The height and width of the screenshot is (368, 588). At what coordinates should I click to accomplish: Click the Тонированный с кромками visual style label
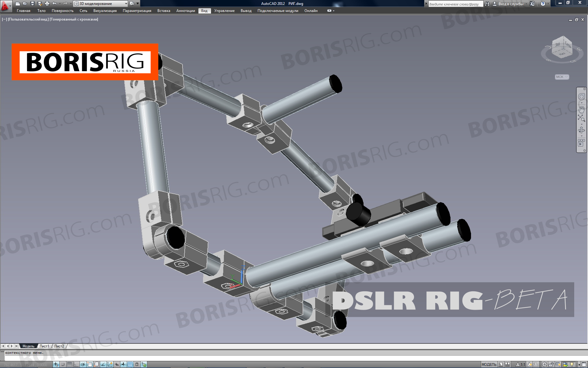[x=74, y=19]
